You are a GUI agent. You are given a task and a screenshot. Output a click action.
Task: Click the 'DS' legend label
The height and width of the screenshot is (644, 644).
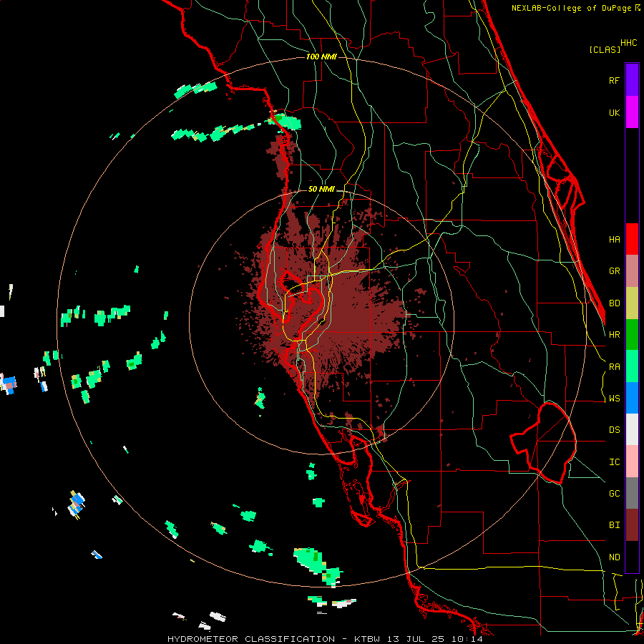pos(614,430)
